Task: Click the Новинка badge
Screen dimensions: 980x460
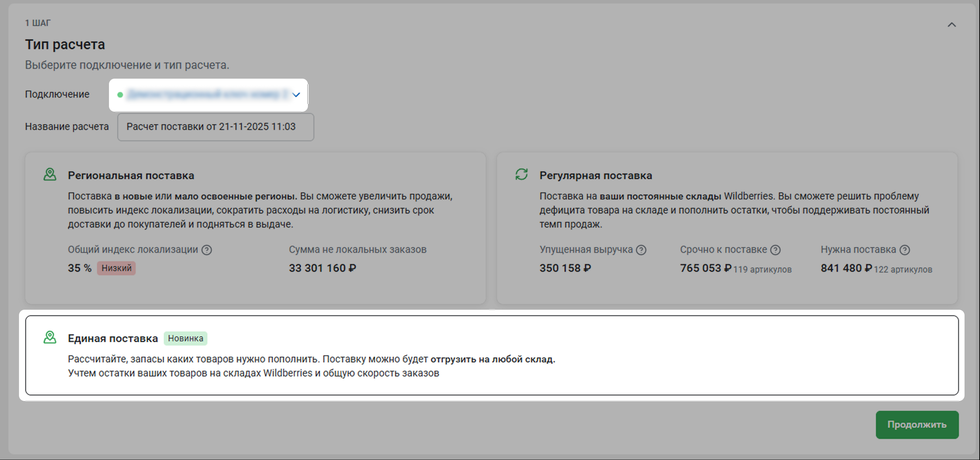Action: click(185, 339)
